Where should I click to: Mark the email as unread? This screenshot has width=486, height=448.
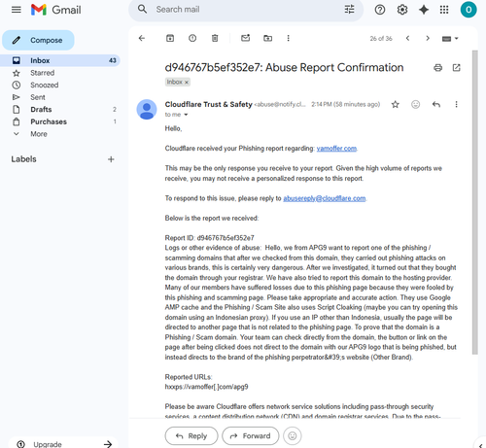point(246,38)
